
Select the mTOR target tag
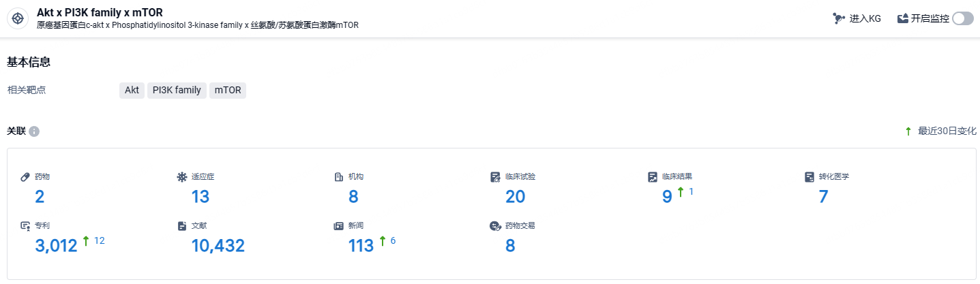(228, 90)
